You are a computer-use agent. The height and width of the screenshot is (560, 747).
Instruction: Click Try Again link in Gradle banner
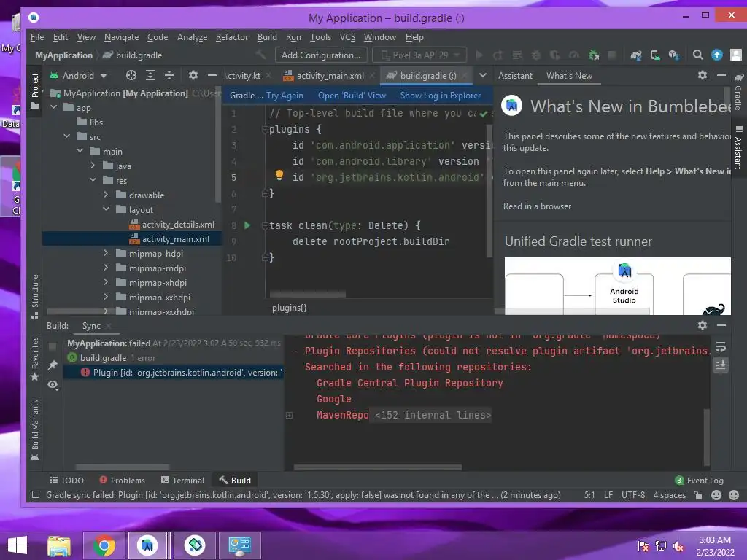point(285,96)
